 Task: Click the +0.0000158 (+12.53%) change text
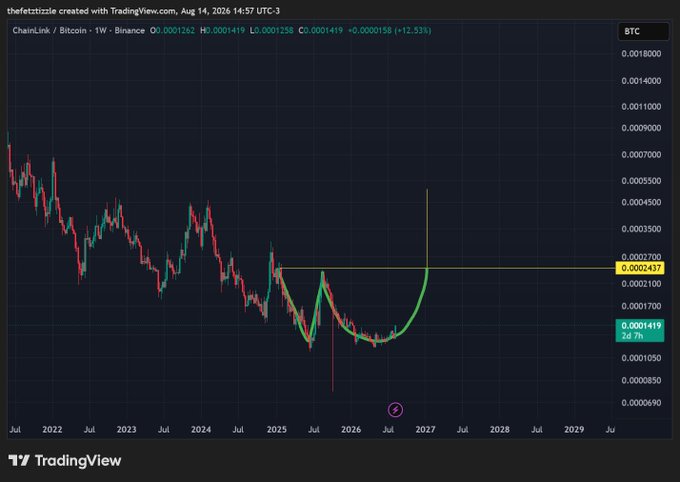click(389, 30)
